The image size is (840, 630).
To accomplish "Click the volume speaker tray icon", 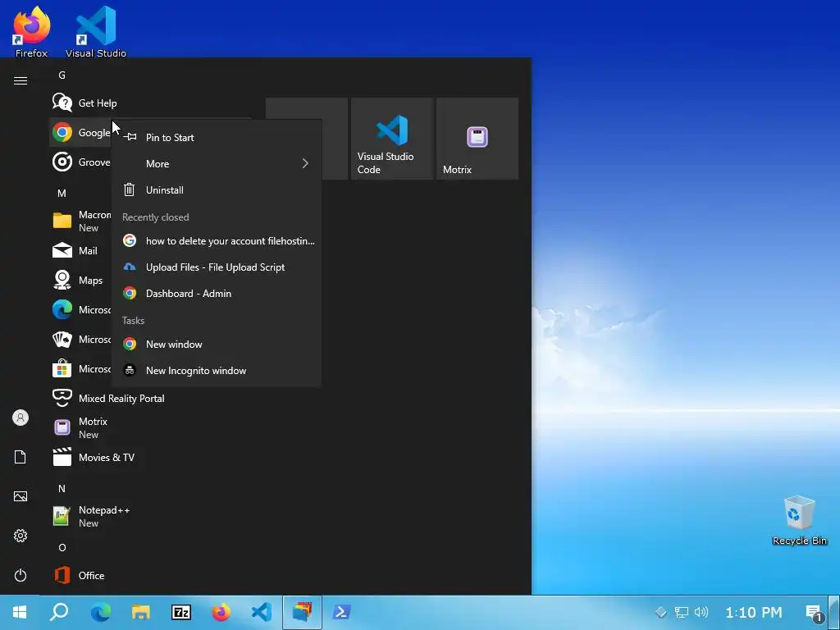I will pyautogui.click(x=701, y=612).
